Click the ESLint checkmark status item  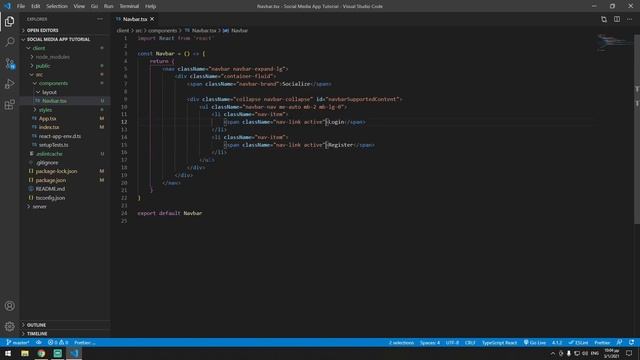point(578,342)
